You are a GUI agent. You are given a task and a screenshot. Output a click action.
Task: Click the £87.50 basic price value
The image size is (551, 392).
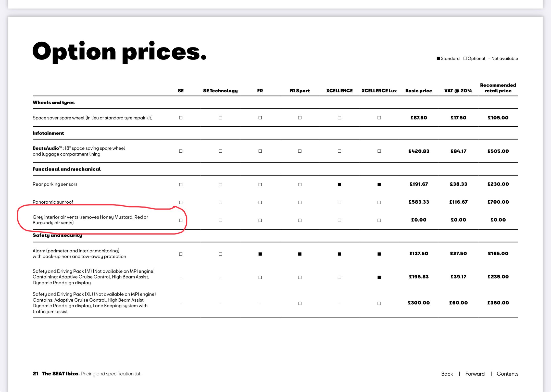(419, 118)
